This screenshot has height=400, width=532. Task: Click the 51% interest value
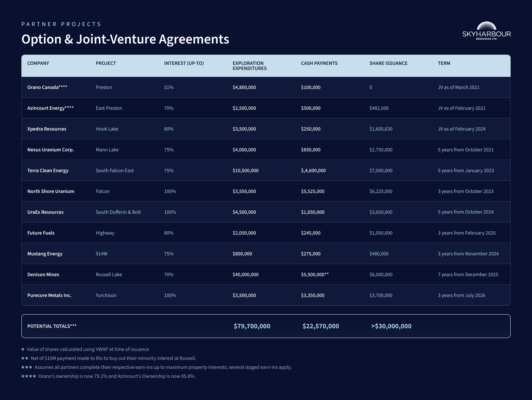pyautogui.click(x=169, y=87)
